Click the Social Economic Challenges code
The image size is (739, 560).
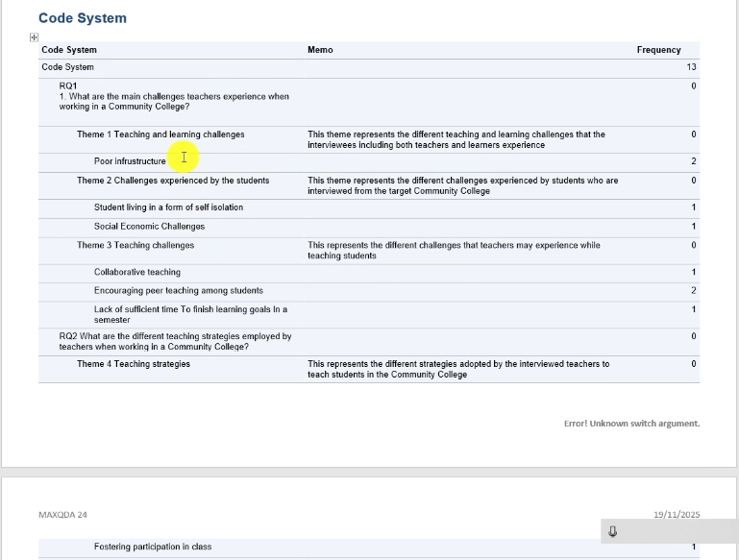(149, 227)
